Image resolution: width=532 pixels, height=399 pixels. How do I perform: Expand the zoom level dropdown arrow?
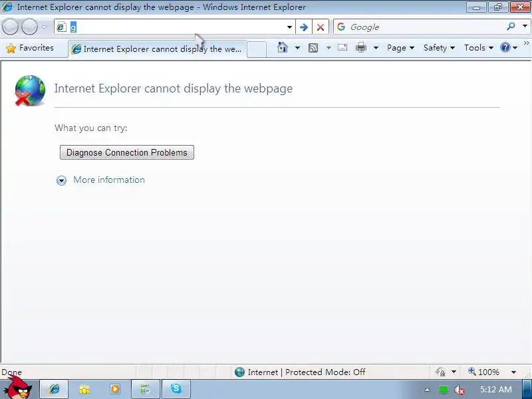pyautogui.click(x=513, y=372)
